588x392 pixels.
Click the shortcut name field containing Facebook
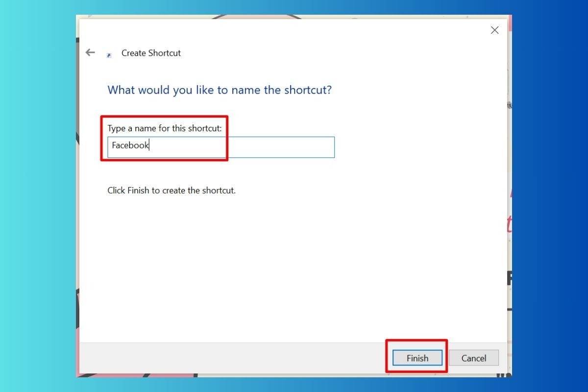tap(221, 147)
